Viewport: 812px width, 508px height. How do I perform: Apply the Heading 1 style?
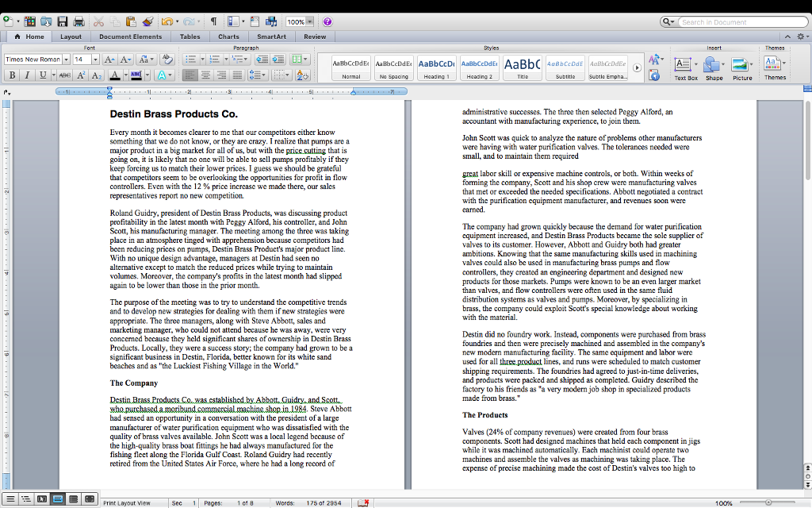[437, 68]
